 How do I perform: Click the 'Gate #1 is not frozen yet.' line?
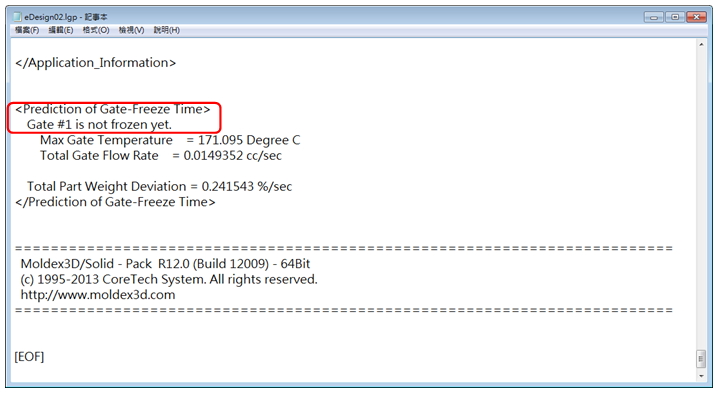coord(99,124)
